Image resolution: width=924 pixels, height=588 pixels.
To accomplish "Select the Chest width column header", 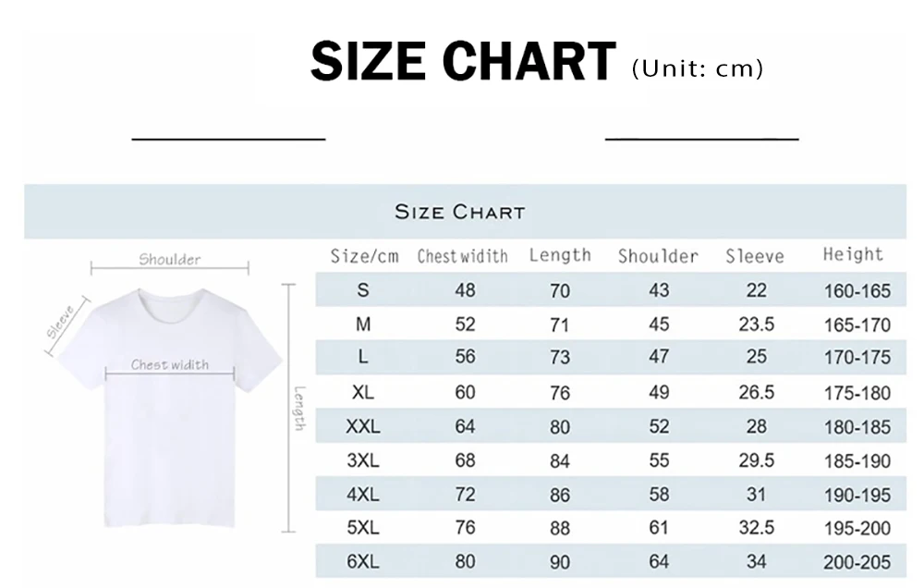I will pyautogui.click(x=462, y=256).
